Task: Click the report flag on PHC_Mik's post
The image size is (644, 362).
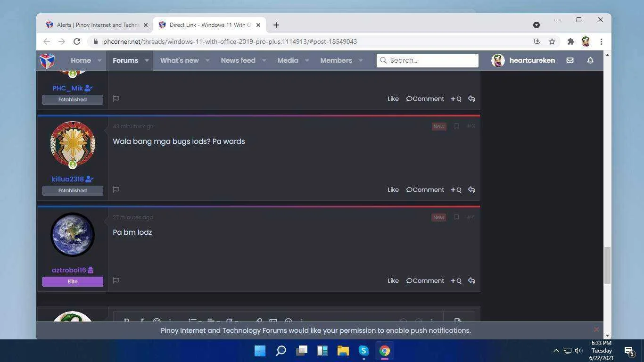Action: coord(116,99)
